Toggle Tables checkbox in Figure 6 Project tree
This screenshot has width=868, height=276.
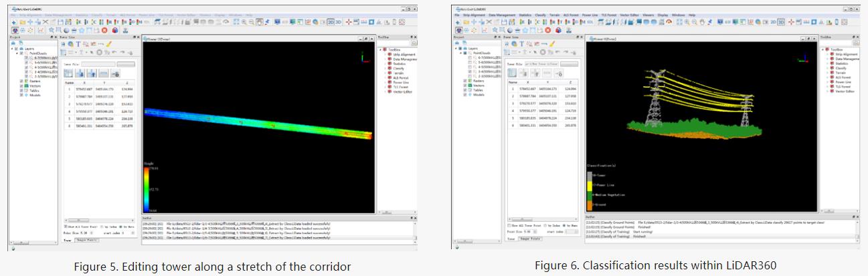(465, 90)
